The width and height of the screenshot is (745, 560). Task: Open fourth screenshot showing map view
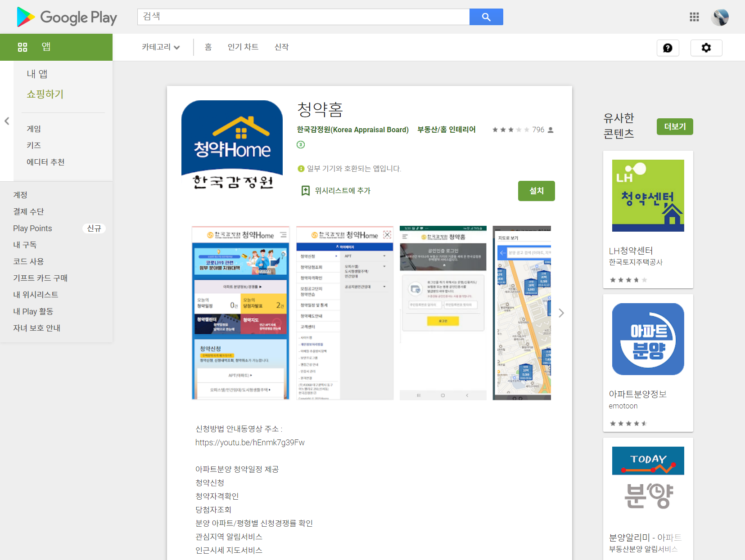point(522,313)
